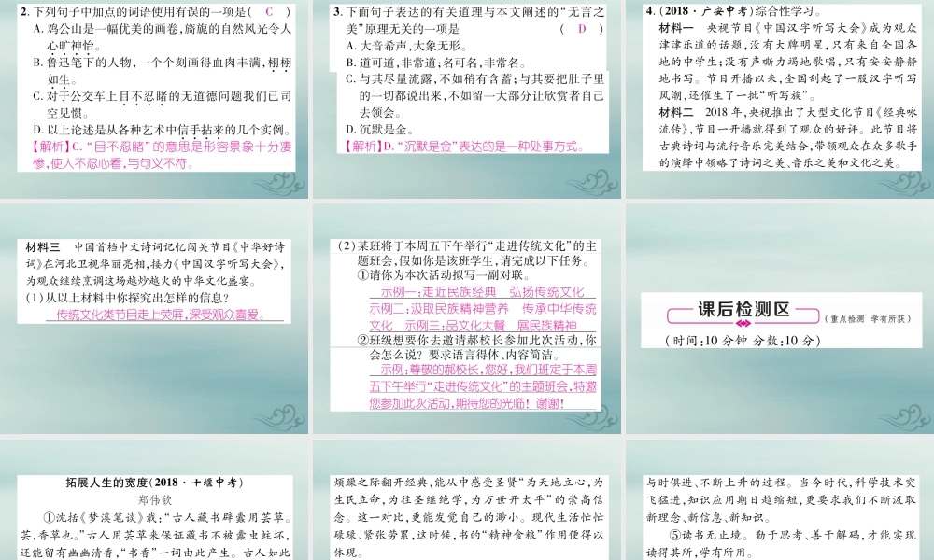
Task: Click the small note "重点检测 学有所获"
Action: [x=868, y=318]
